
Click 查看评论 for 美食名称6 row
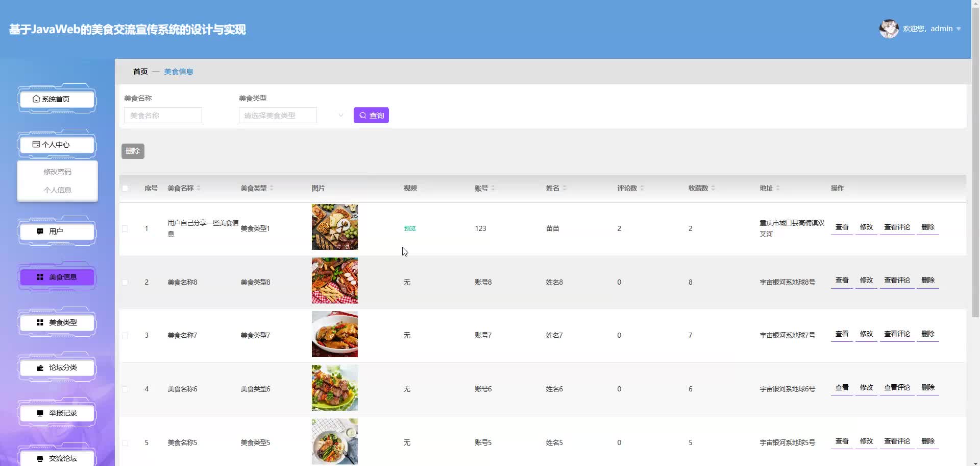tap(897, 388)
